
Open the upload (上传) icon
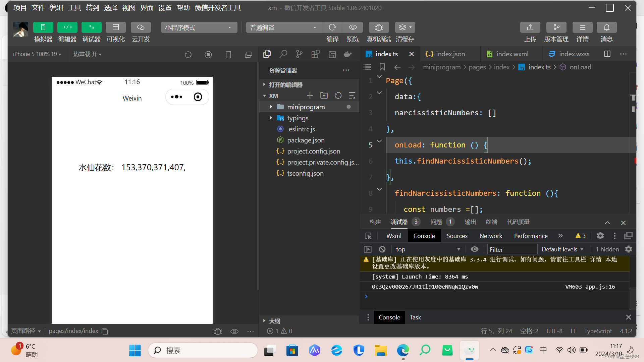pyautogui.click(x=530, y=27)
